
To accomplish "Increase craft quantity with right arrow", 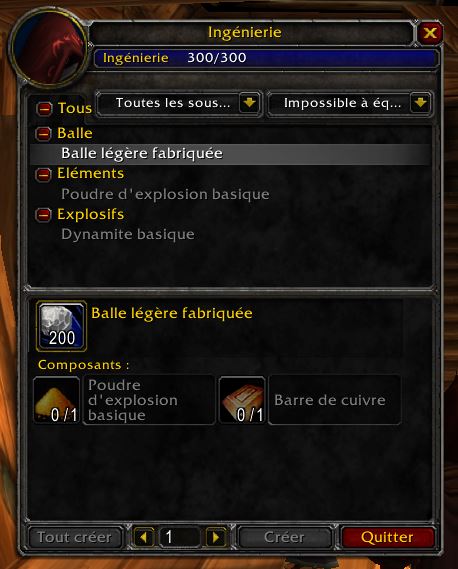I will 216,537.
